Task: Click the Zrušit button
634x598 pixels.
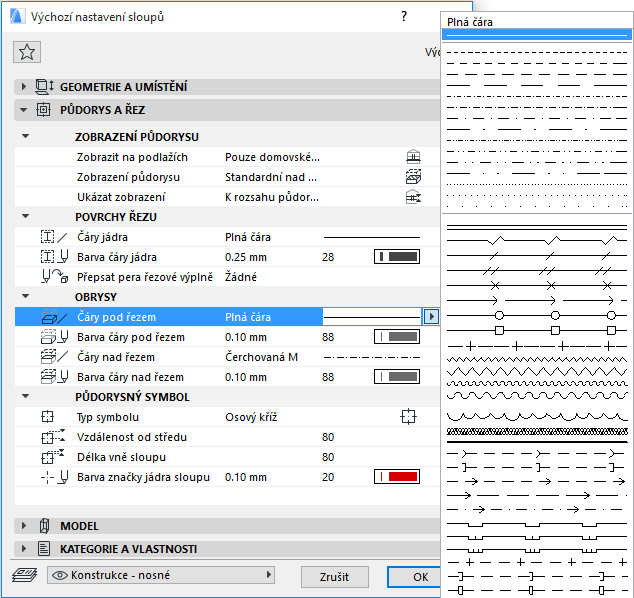Action: click(x=334, y=577)
